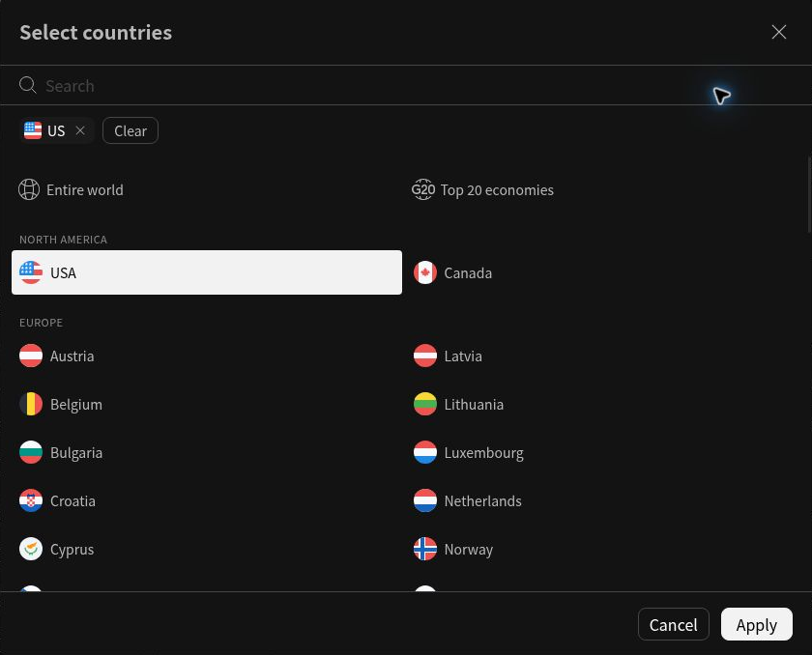Click the Austria flag icon
The height and width of the screenshot is (655, 812).
(x=31, y=356)
